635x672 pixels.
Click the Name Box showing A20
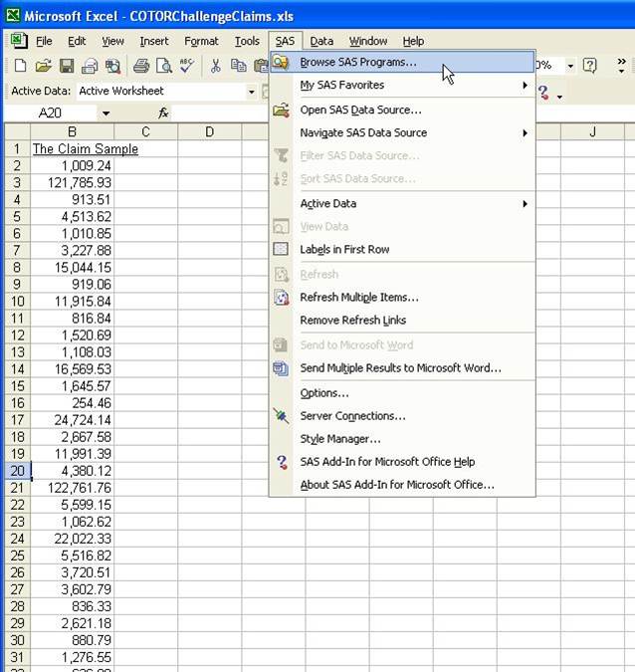(52, 113)
